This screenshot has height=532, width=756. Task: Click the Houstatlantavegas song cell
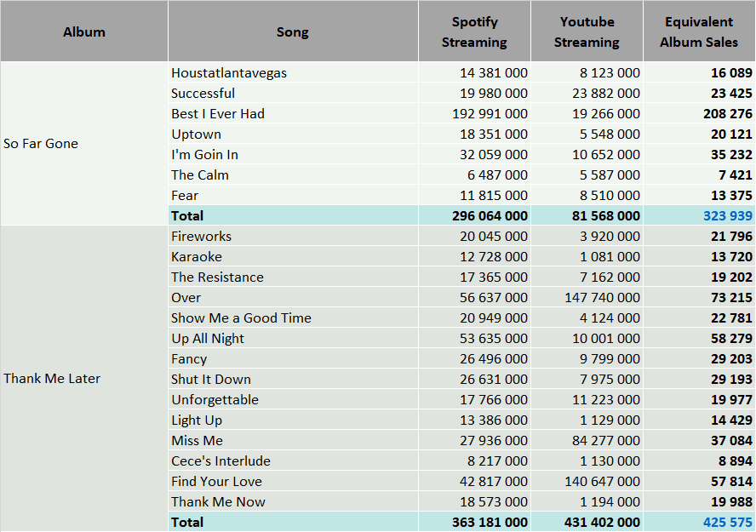[293, 72]
